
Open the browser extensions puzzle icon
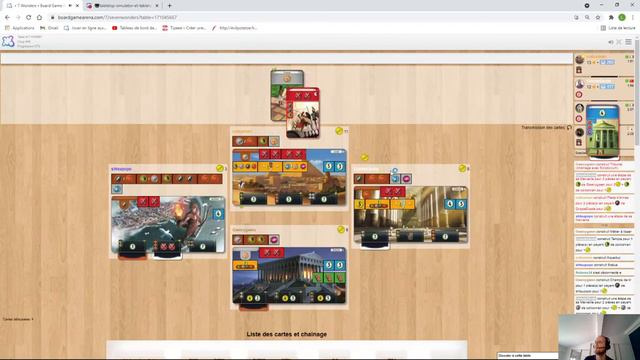[611, 18]
